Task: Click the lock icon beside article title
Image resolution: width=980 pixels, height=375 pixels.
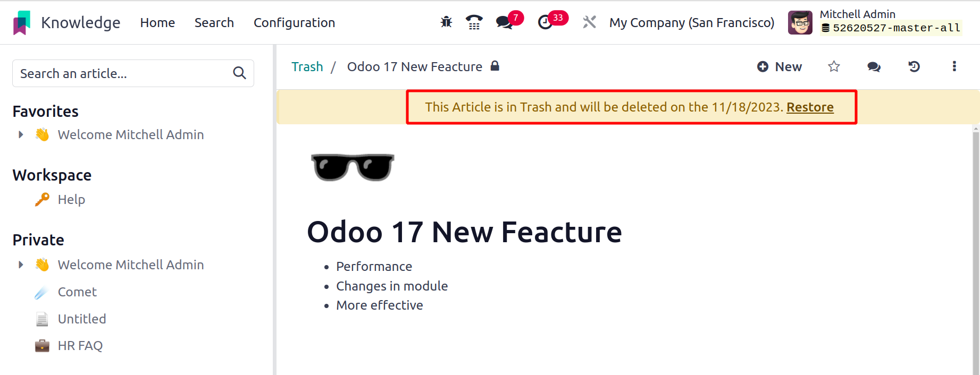Action: [495, 66]
